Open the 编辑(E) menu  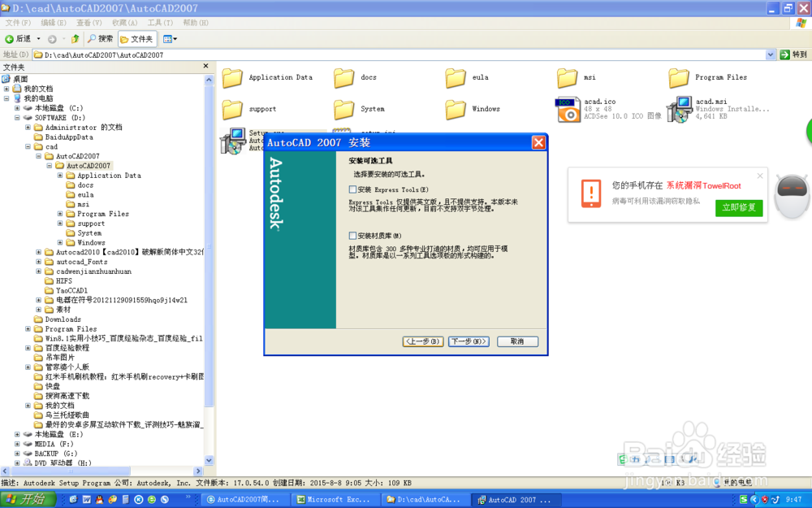coord(54,23)
